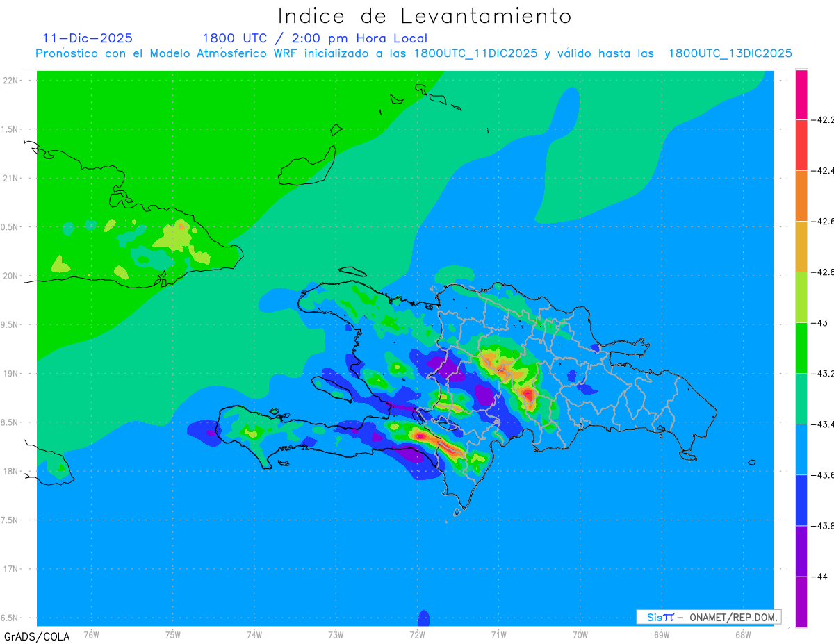Select the dark blue swatch between -43.6 and -43.8
This screenshot has width=834, height=644.
801,500
